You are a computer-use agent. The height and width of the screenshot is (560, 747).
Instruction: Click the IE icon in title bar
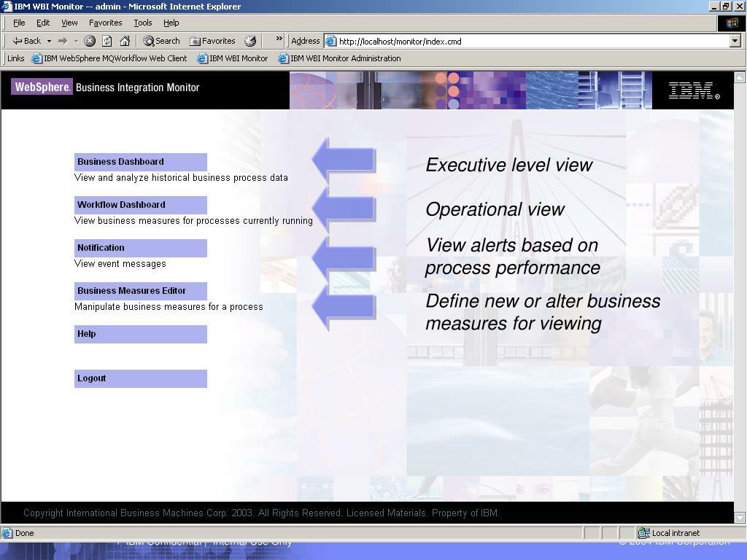[x=7, y=6]
